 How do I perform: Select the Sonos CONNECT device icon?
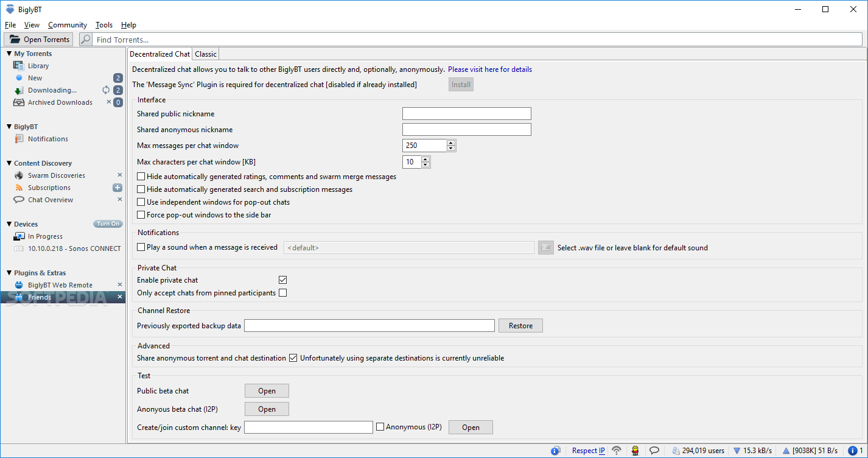point(18,248)
